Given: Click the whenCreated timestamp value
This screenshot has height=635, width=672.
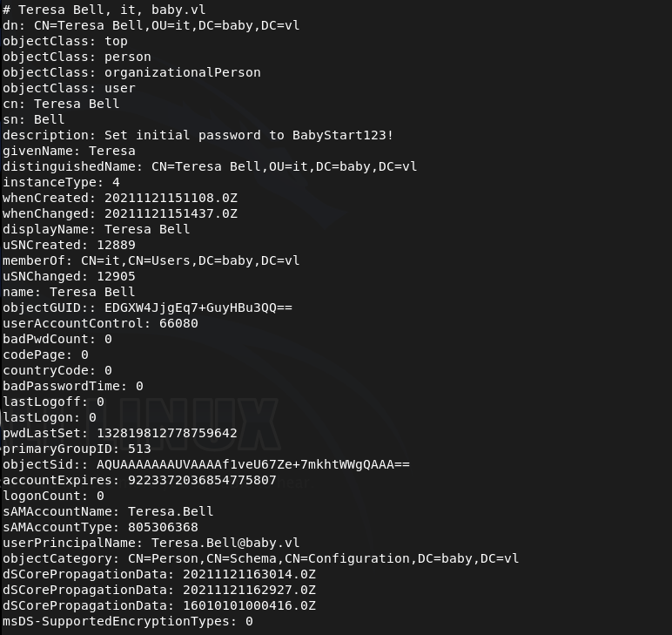Looking at the screenshot, I should [x=171, y=198].
